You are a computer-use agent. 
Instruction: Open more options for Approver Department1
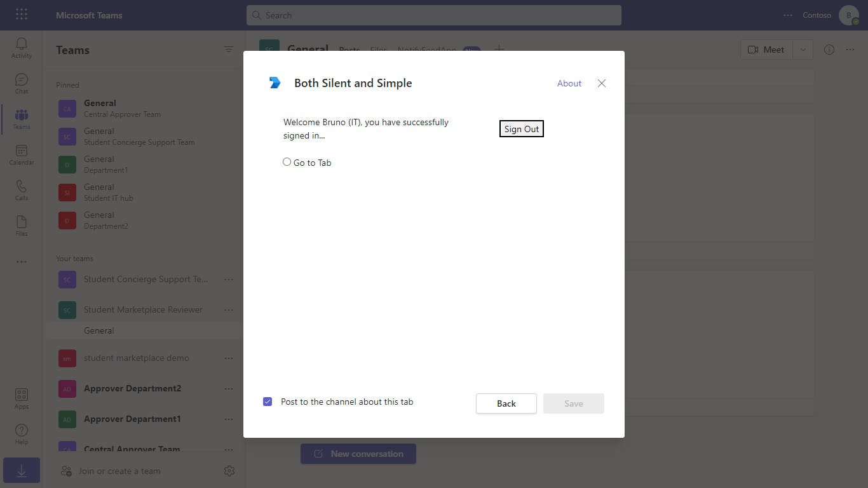[x=229, y=419]
